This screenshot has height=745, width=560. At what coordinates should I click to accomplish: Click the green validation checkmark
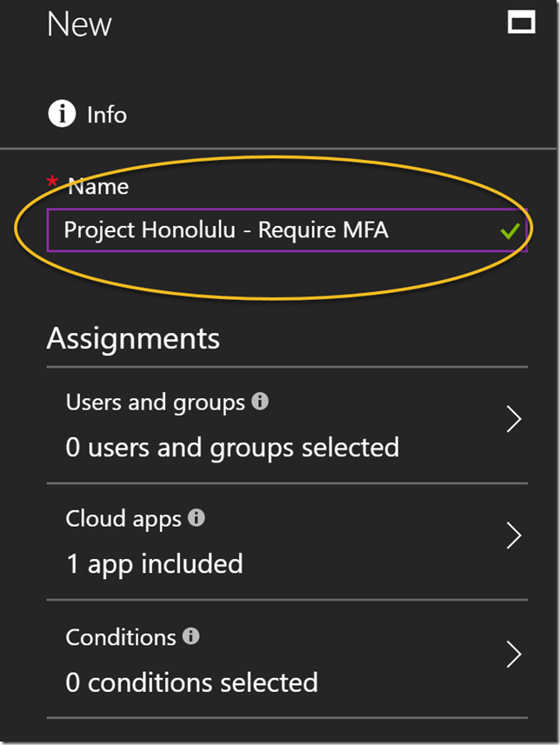[x=510, y=231]
